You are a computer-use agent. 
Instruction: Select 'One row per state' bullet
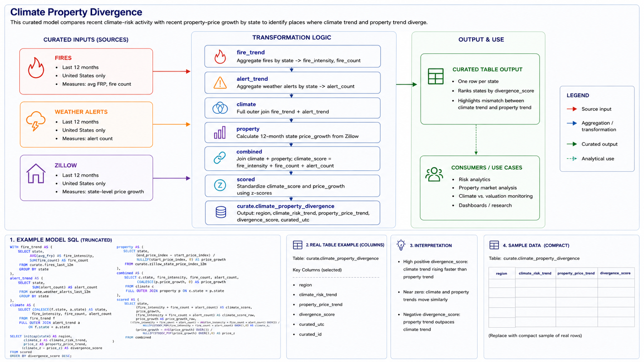pyautogui.click(x=478, y=82)
